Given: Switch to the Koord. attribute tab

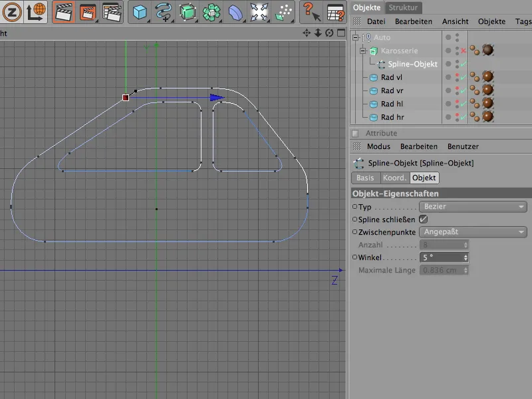Looking at the screenshot, I should click(394, 178).
